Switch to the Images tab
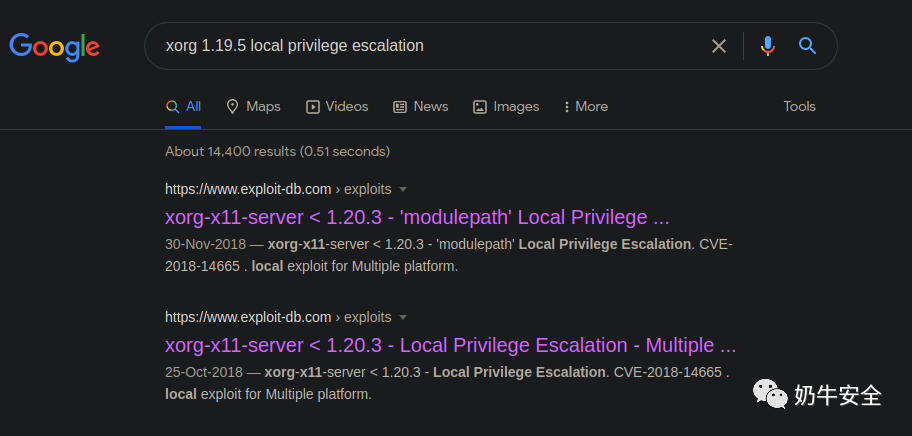The width and height of the screenshot is (912, 436). coord(506,107)
